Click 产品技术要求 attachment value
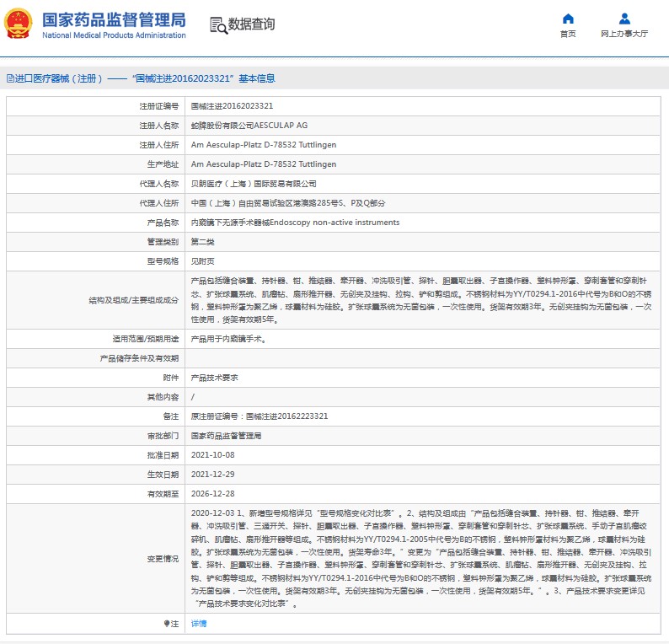The height and width of the screenshot is (644, 669). (214, 378)
